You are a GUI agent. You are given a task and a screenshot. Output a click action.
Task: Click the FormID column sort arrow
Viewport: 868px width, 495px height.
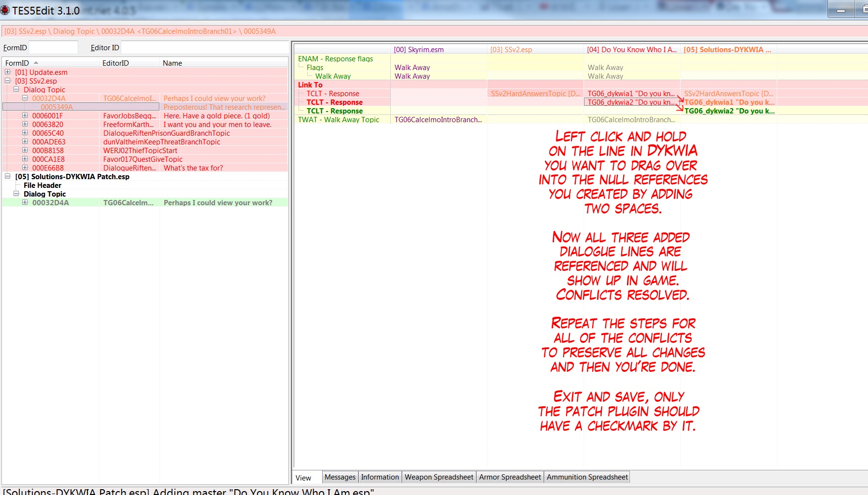coord(36,63)
